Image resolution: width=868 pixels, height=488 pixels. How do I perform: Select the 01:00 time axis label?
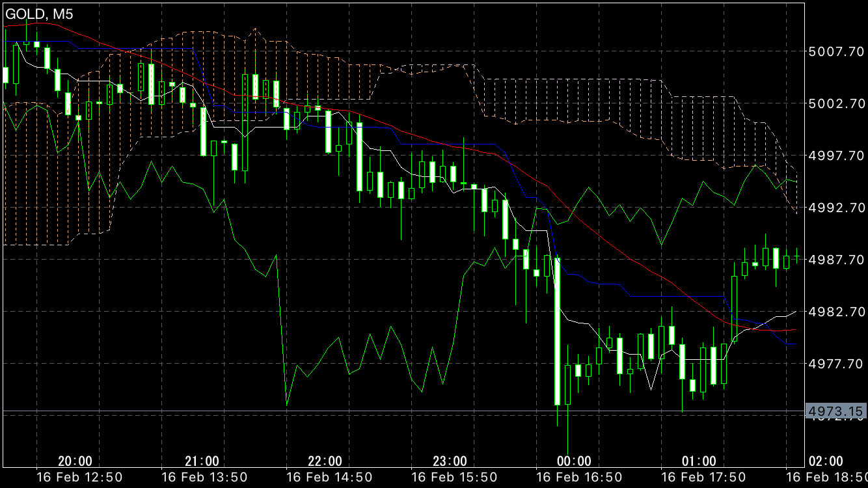[699, 461]
